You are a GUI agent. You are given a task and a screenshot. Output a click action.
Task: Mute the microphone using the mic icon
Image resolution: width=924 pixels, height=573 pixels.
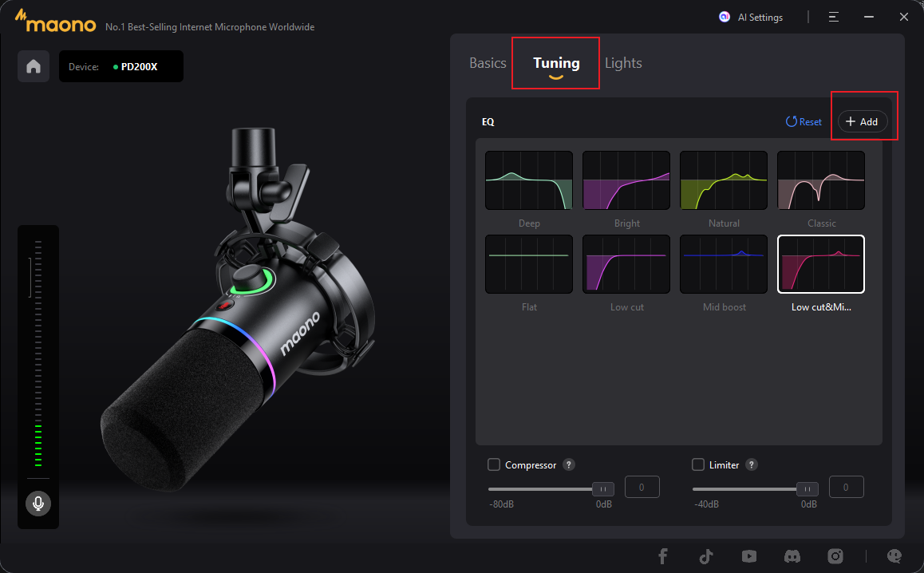[38, 504]
